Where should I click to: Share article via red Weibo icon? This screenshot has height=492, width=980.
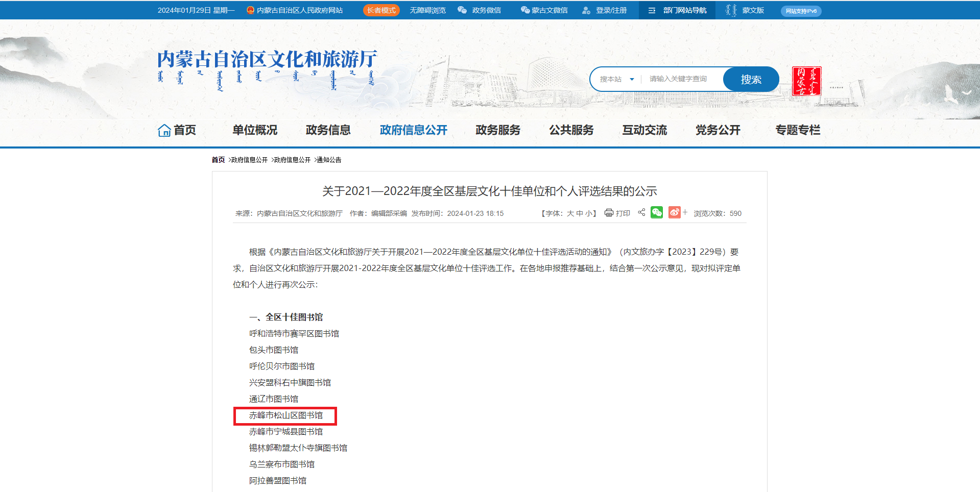[675, 212]
